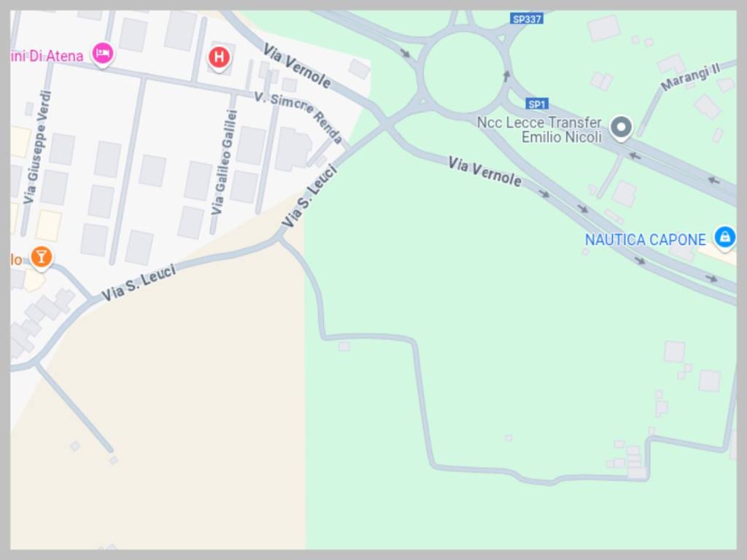Screen dimensions: 747x560
Task: Click the pink 'ini Di Atena' lodging label
Action: [47, 56]
